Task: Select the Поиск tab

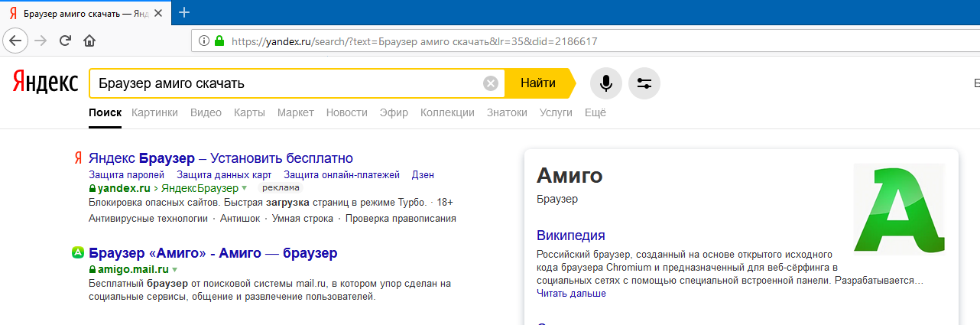Action: tap(105, 112)
